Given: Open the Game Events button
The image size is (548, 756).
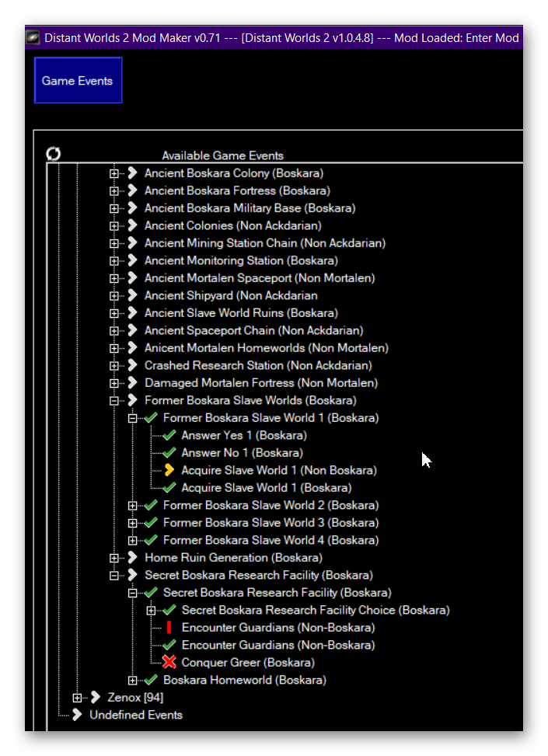Looking at the screenshot, I should [x=78, y=80].
